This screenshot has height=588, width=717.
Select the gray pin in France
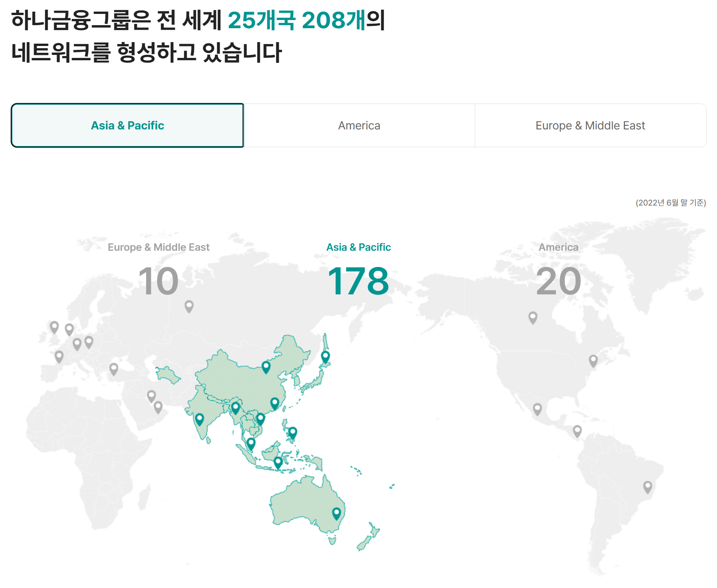point(59,357)
